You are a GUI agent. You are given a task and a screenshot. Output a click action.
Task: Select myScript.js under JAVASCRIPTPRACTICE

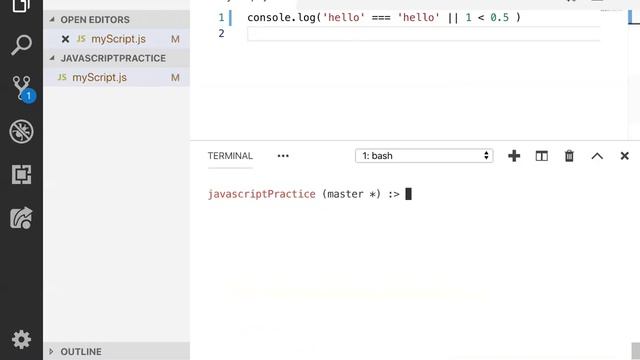116,78
